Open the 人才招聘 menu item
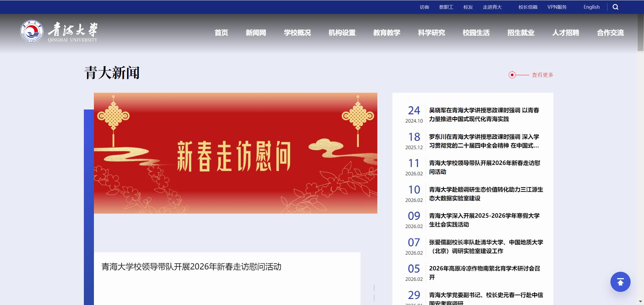Viewport: 644px width, 305px height. pyautogui.click(x=565, y=33)
